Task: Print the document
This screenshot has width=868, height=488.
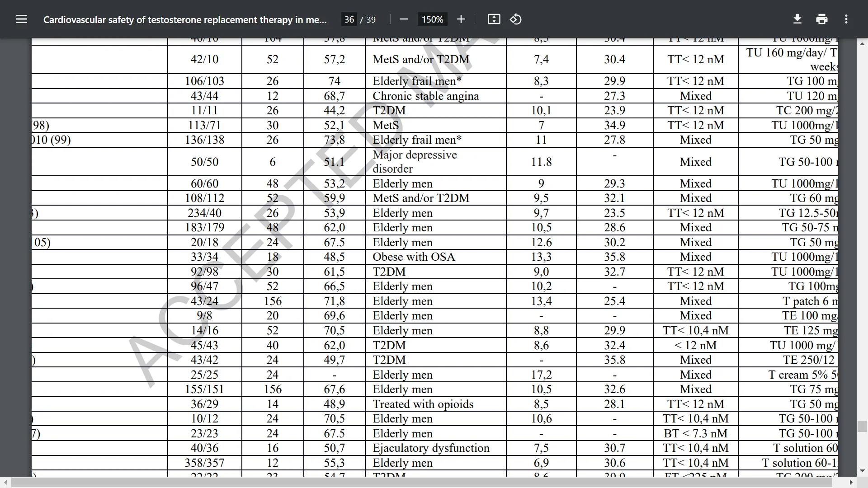Action: pyautogui.click(x=822, y=19)
